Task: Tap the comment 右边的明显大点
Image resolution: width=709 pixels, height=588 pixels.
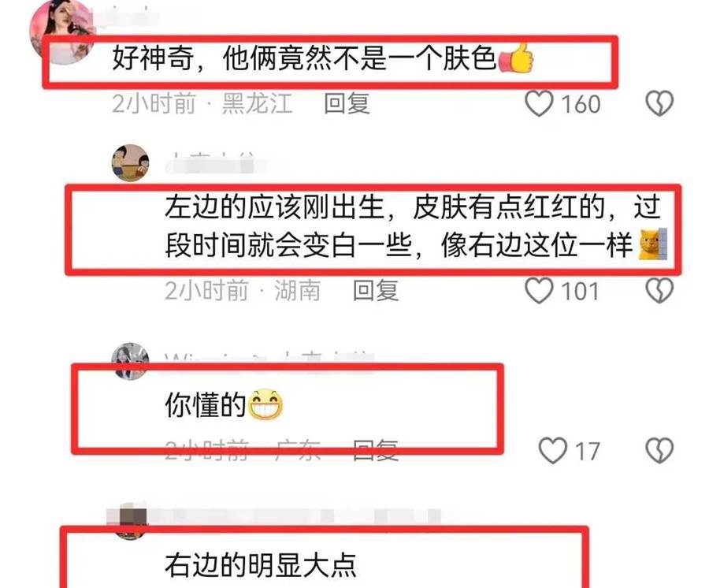Action: 261,565
